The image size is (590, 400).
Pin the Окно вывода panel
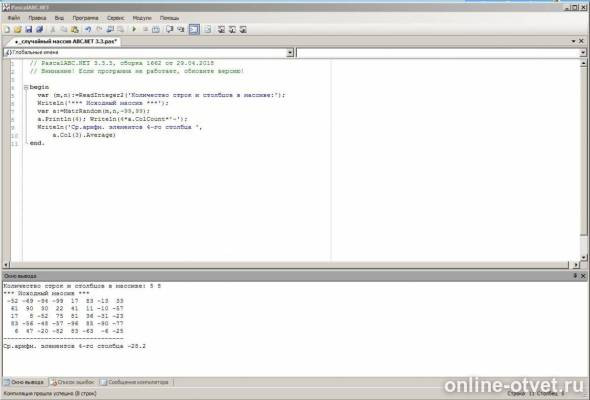click(x=575, y=276)
